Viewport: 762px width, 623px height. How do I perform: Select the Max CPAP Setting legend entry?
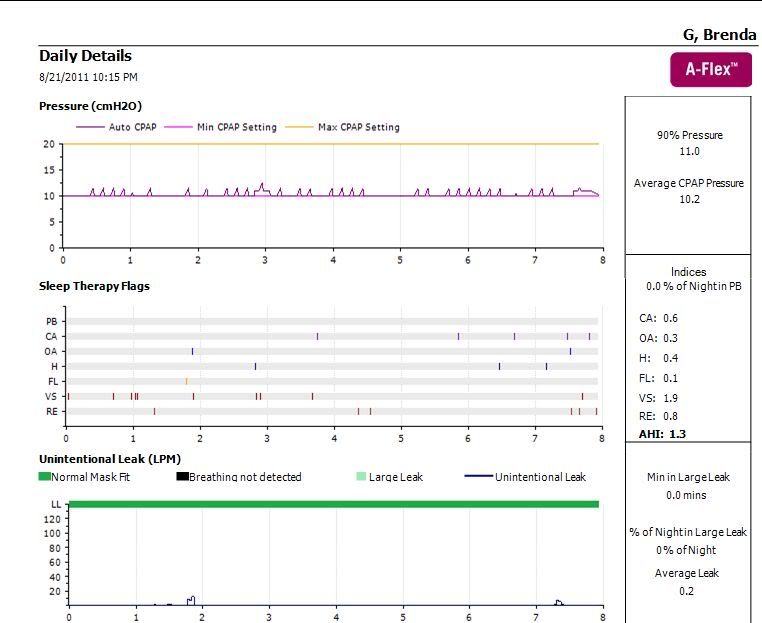358,127
